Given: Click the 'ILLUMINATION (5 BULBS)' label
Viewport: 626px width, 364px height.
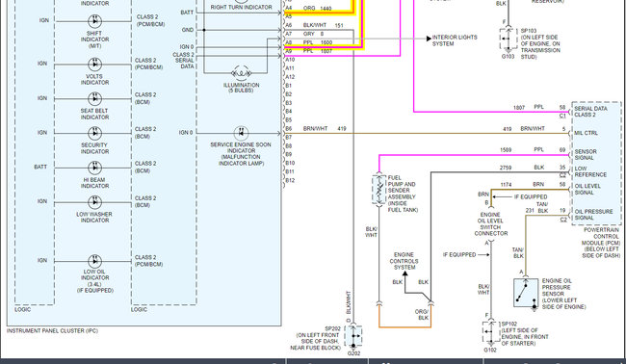Looking at the screenshot, I should [241, 88].
